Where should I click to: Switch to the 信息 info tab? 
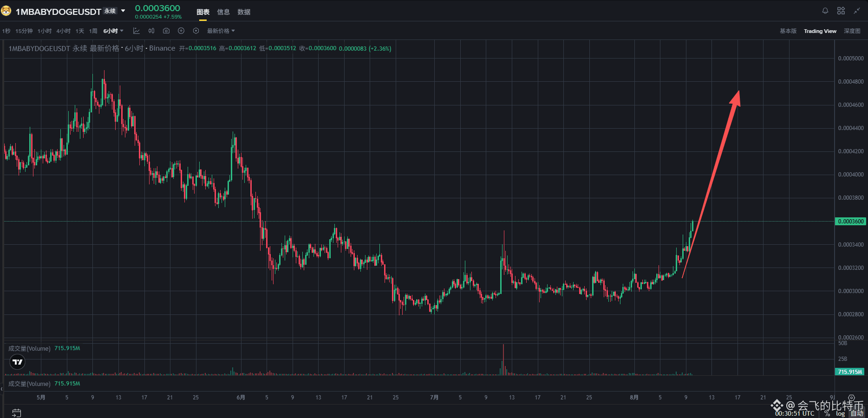click(223, 12)
